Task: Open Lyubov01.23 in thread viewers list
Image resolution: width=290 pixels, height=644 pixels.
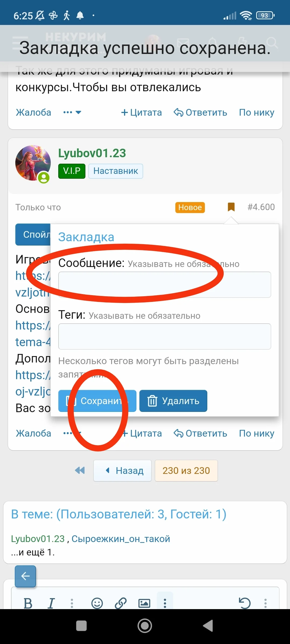Action: 38,539
